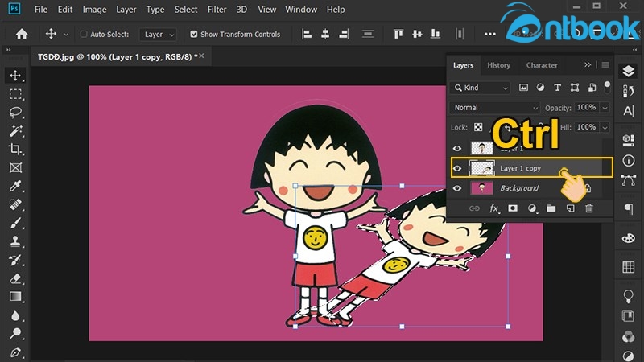644x362 pixels.
Task: Open more align options (three dots)
Action: pos(490,34)
